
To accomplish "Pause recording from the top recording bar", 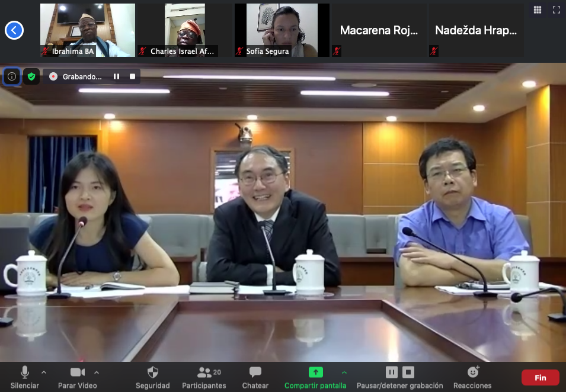I will tap(117, 76).
